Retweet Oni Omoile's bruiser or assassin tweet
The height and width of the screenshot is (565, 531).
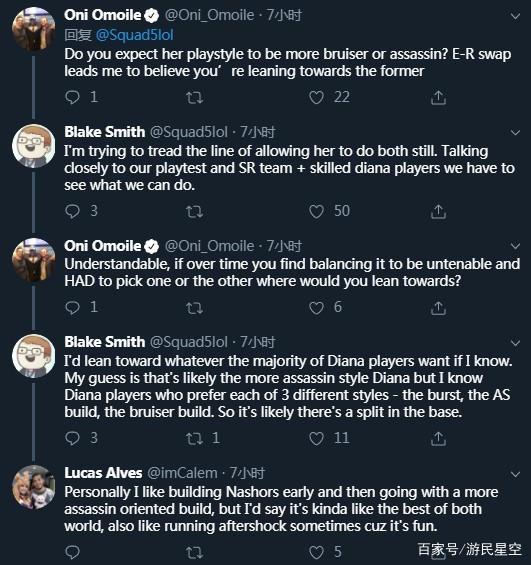[x=195, y=98]
